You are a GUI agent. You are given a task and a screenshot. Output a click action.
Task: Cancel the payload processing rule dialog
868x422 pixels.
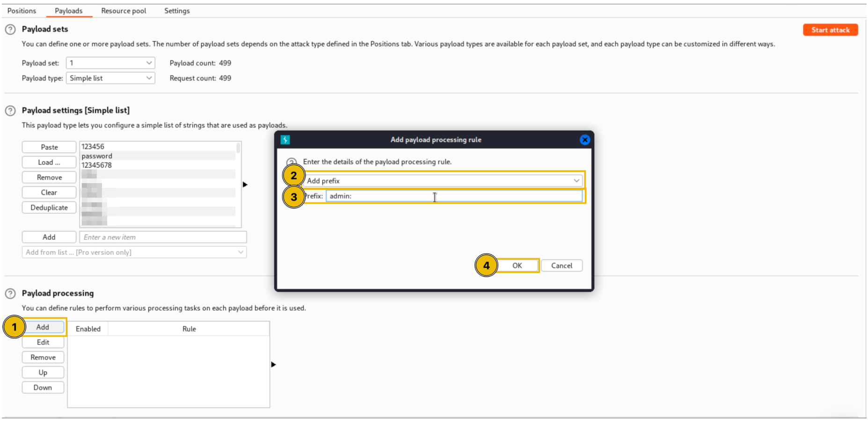coord(562,266)
